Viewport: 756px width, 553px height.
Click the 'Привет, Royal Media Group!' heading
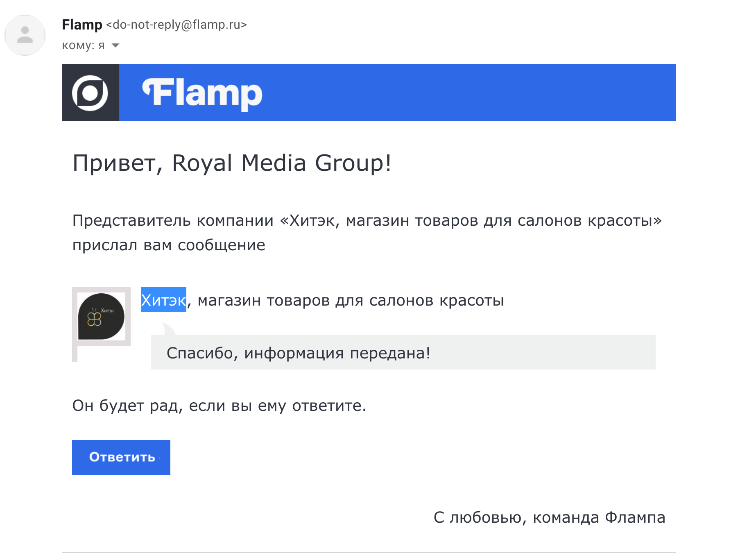click(x=232, y=163)
